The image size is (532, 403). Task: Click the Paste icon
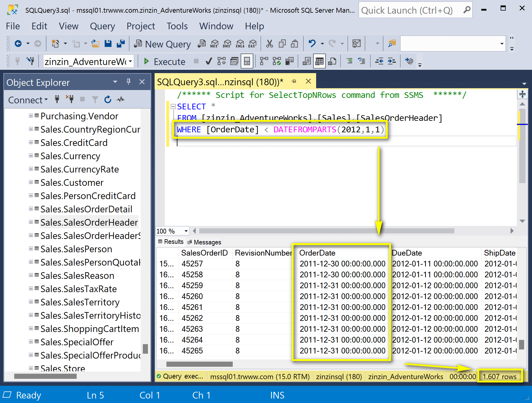coord(295,44)
